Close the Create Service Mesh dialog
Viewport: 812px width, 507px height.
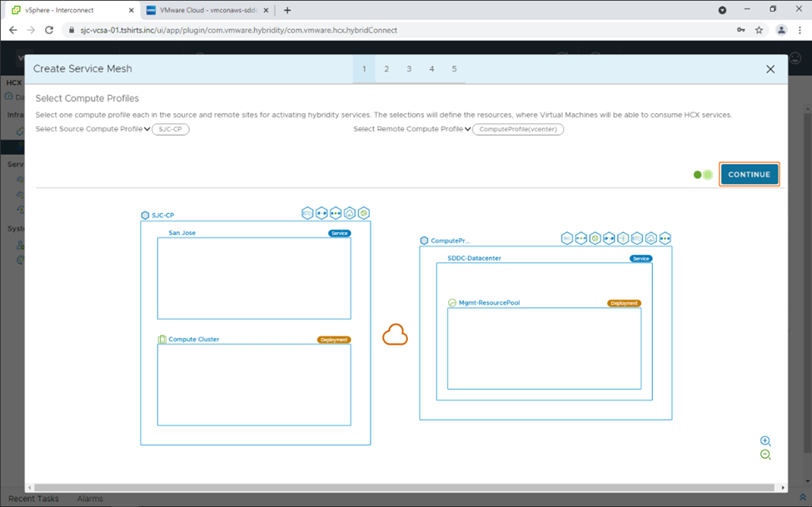pyautogui.click(x=770, y=69)
